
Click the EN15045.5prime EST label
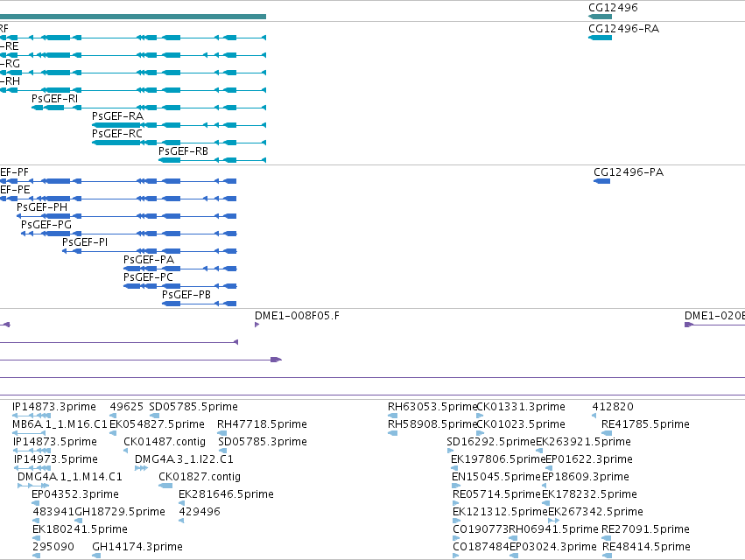496,477
